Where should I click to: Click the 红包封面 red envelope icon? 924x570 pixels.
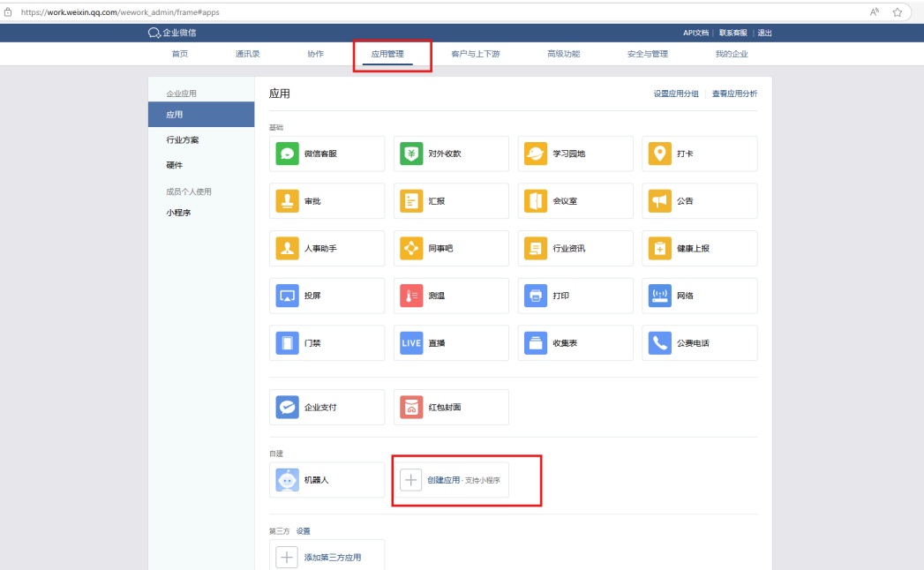pos(411,408)
